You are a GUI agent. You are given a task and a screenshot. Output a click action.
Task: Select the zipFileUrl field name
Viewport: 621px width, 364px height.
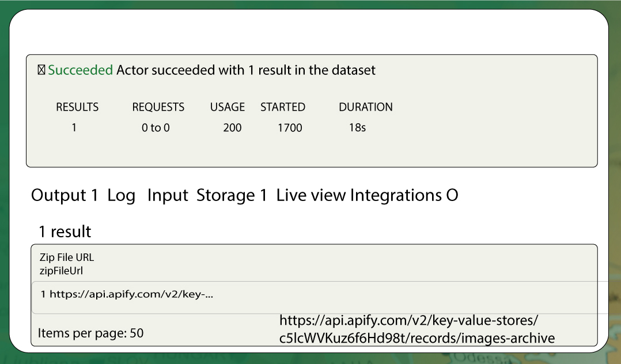61,271
